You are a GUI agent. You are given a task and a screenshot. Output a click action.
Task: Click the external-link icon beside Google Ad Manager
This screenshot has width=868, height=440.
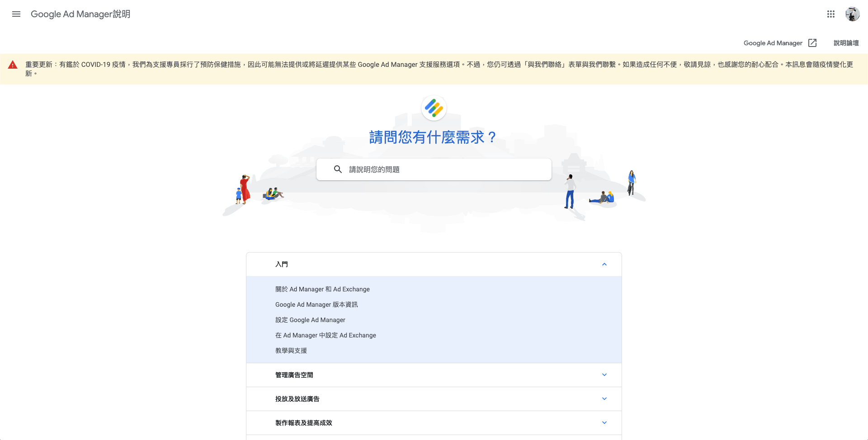click(812, 43)
